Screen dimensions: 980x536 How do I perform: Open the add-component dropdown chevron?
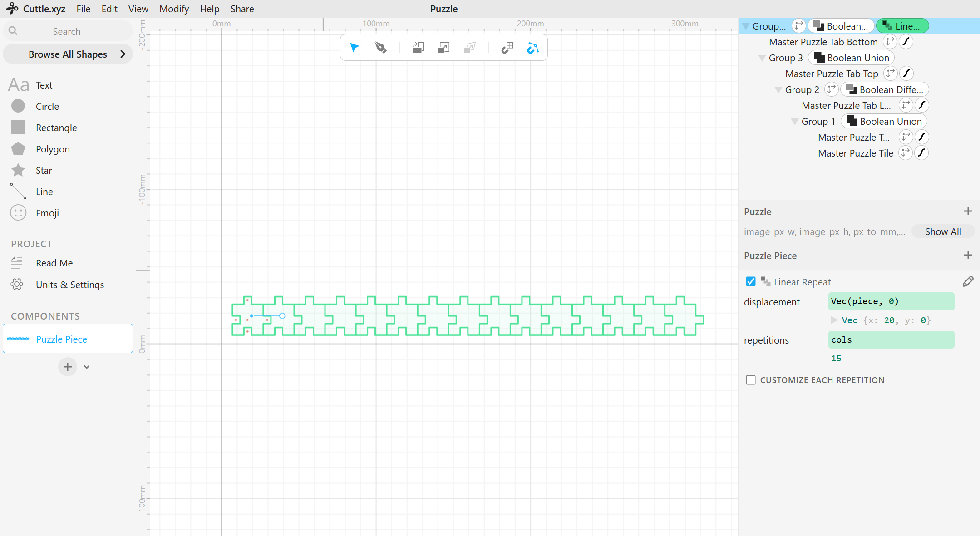click(87, 367)
